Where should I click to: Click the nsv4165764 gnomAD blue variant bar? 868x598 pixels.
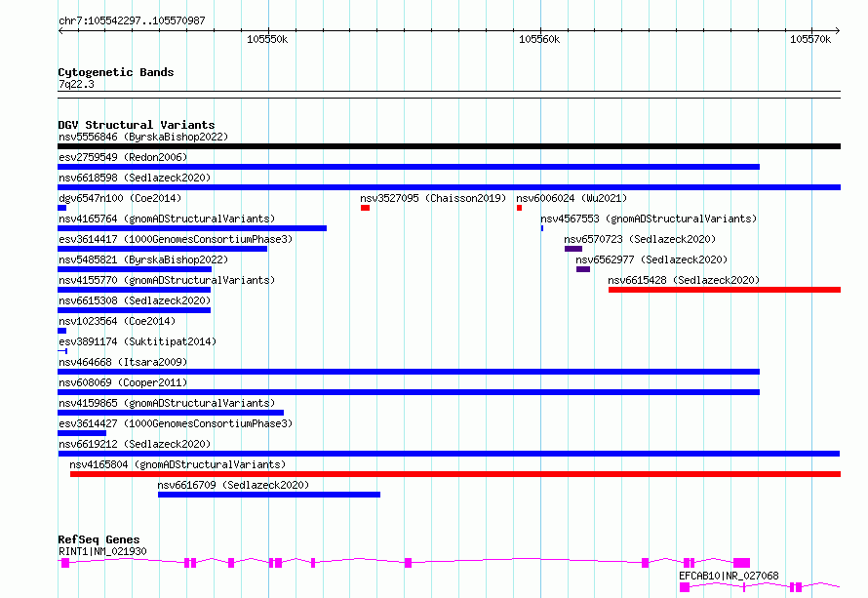click(x=192, y=228)
